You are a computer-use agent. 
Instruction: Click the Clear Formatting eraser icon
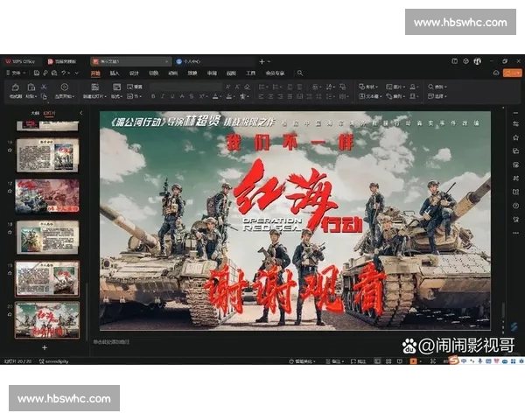click(x=247, y=87)
